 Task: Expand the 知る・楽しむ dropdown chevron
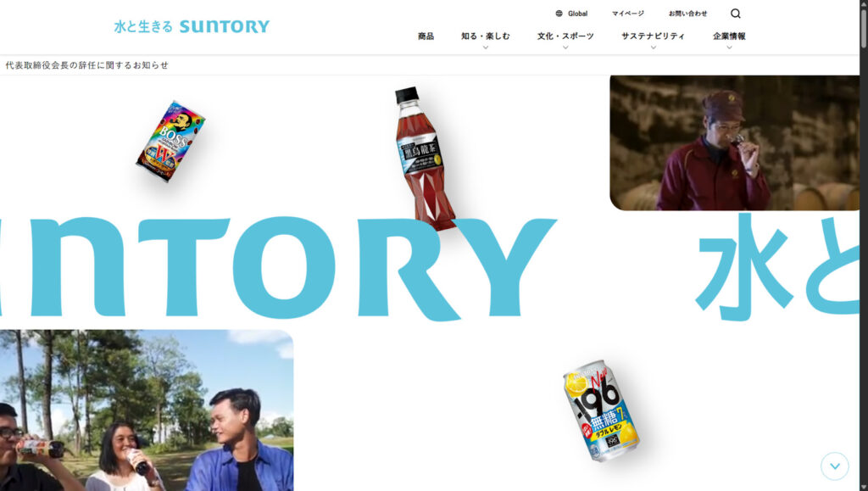click(x=486, y=47)
